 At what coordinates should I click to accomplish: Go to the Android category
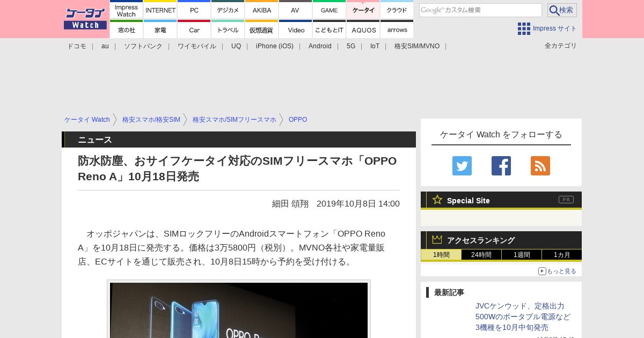[x=320, y=46]
